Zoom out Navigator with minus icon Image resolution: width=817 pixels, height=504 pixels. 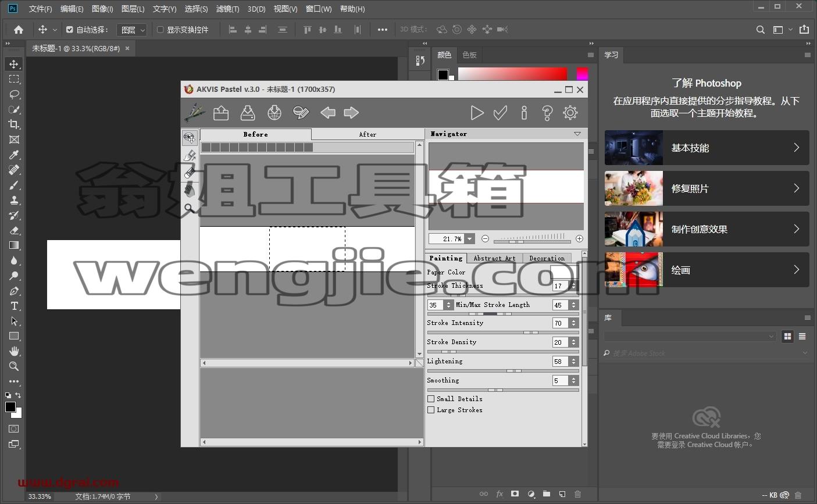coord(485,238)
